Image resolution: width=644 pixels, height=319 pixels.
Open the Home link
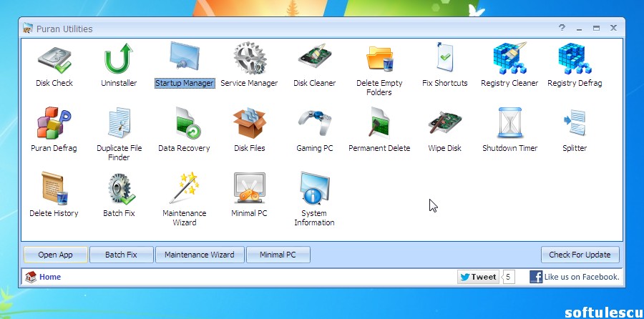50,277
